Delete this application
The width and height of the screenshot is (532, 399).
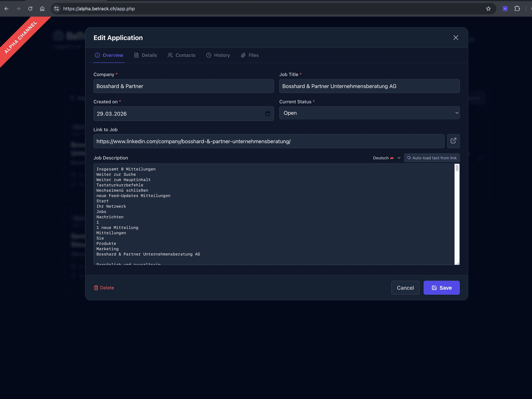click(x=104, y=288)
